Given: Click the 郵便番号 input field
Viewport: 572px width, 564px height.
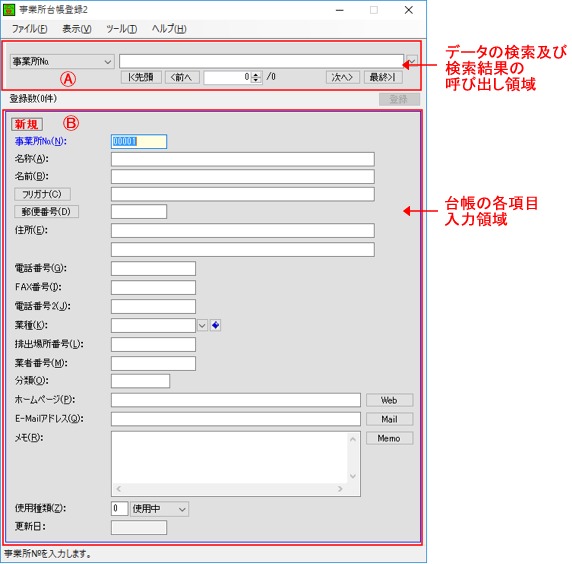Looking at the screenshot, I should [139, 212].
